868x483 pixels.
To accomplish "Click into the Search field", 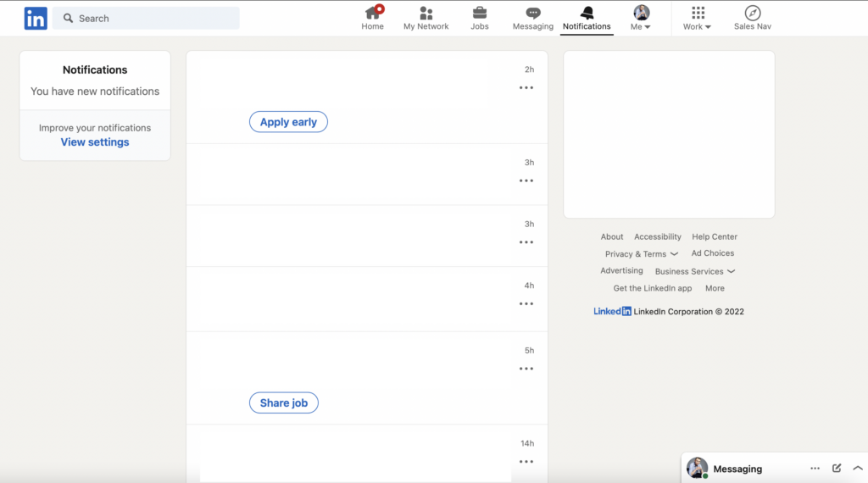I will click(x=153, y=18).
